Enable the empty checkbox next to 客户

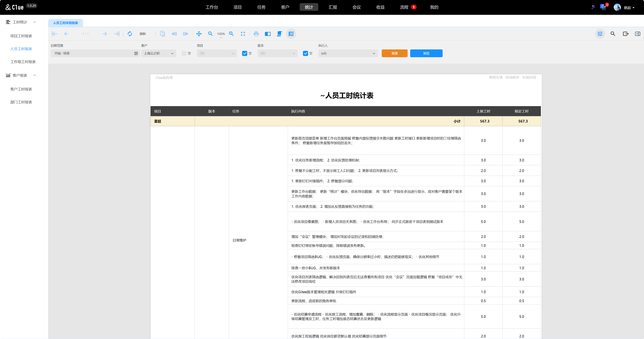(183, 53)
